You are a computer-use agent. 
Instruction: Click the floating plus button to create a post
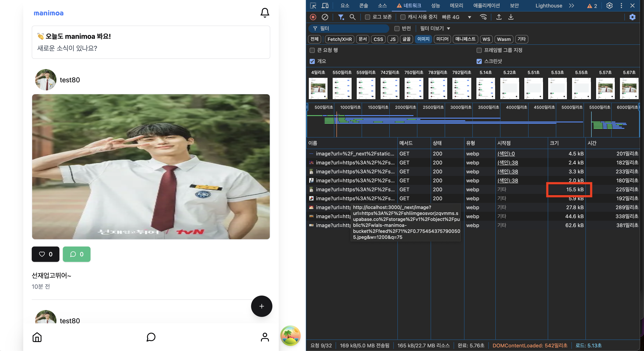pyautogui.click(x=262, y=306)
